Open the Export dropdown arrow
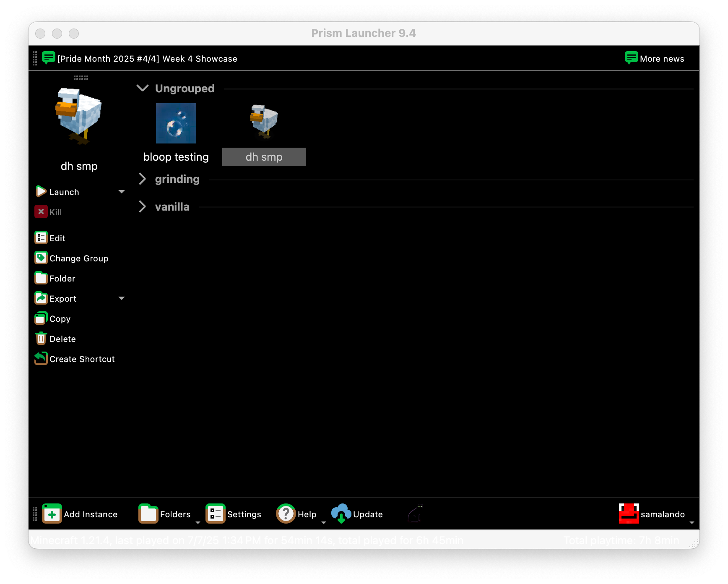 tap(122, 298)
